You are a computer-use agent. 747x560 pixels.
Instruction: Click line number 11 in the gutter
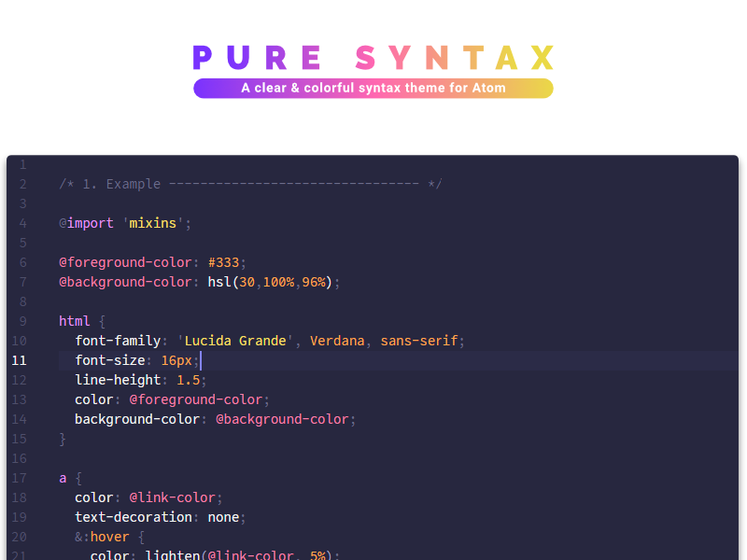[19, 360]
